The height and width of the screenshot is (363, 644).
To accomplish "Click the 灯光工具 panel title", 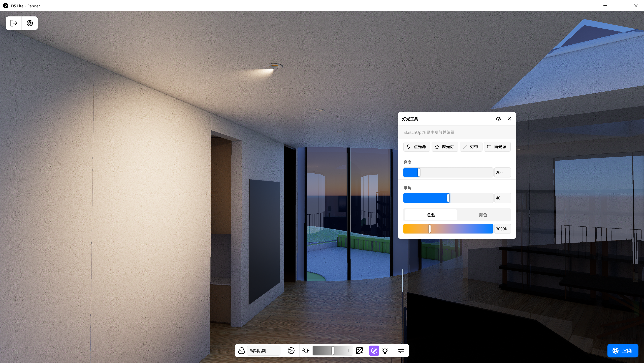I will coord(410,119).
